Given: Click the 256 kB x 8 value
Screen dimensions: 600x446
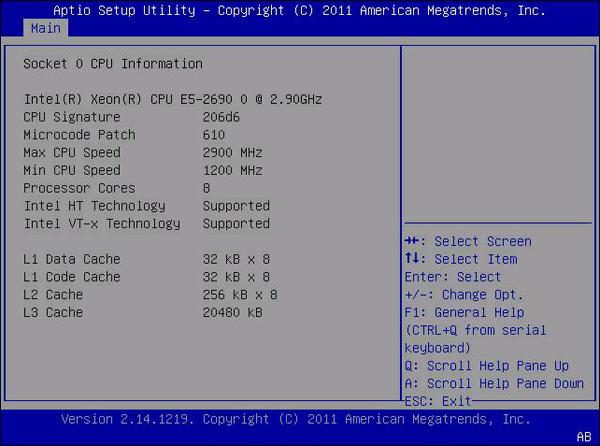Looking at the screenshot, I should [240, 295].
